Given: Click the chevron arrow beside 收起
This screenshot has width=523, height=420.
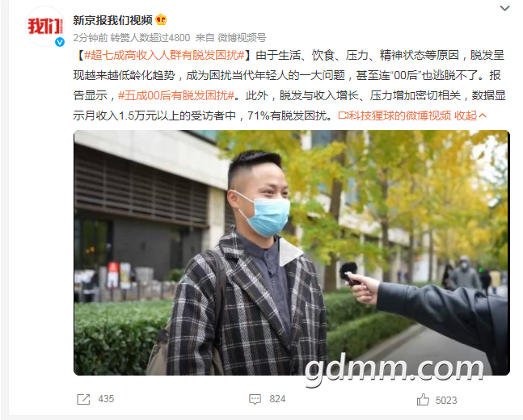Looking at the screenshot, I should pyautogui.click(x=483, y=115).
